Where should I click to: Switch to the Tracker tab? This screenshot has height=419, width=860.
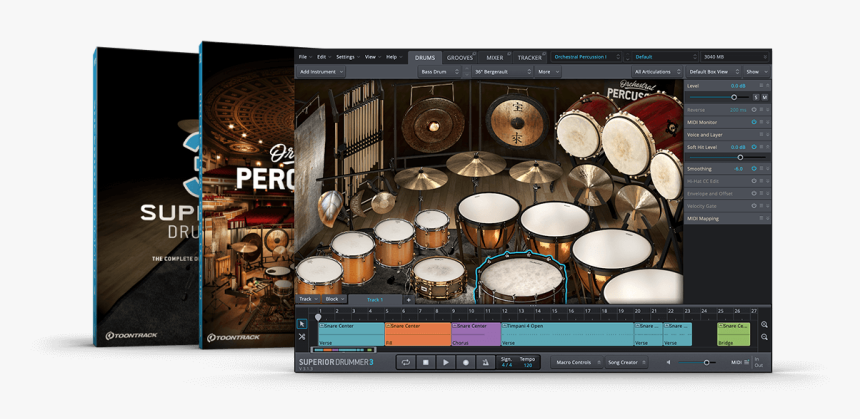point(529,57)
